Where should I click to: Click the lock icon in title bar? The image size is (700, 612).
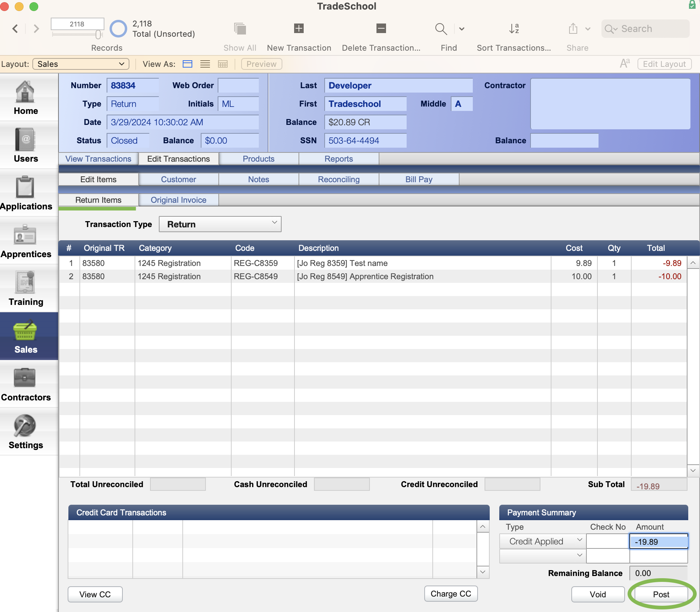pos(692,5)
